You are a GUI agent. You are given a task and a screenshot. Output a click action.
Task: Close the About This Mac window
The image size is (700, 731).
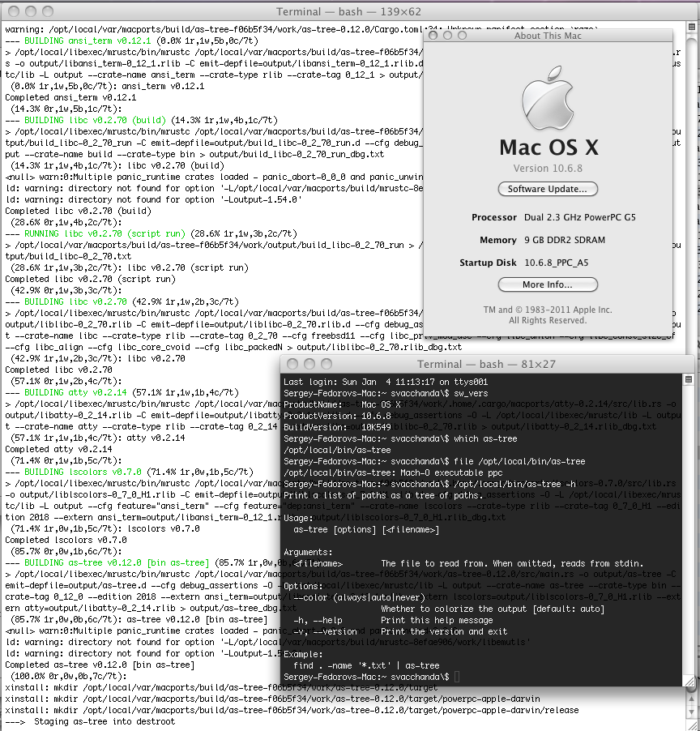(x=433, y=36)
